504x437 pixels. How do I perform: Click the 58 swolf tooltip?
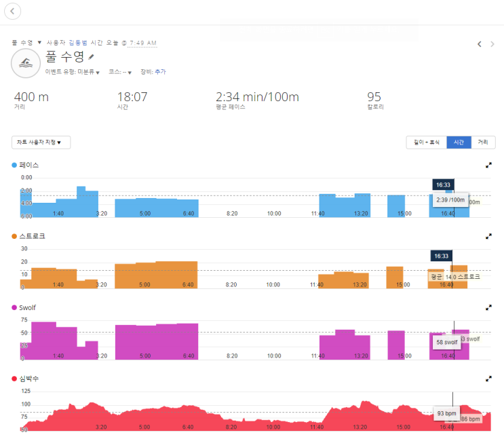pos(447,343)
